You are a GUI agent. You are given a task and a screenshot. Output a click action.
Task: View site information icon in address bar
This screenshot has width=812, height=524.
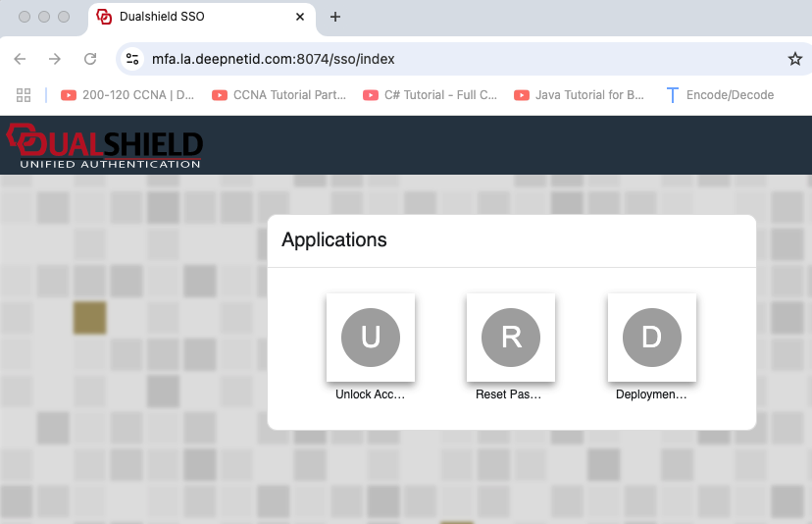(133, 59)
